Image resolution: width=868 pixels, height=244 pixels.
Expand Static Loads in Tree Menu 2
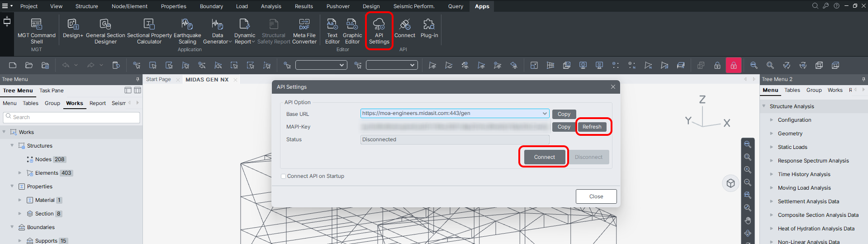772,147
